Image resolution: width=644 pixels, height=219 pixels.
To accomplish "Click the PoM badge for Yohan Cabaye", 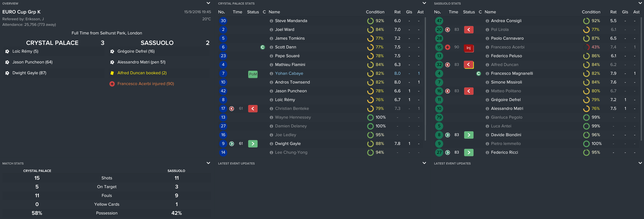I will pos(253,74).
